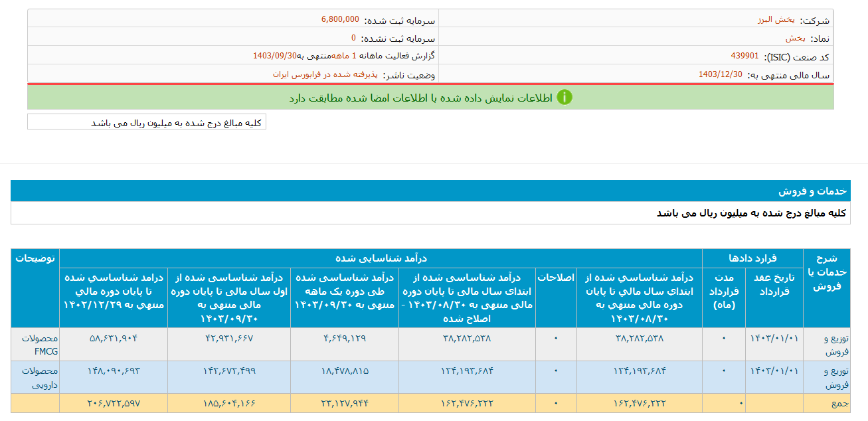The height and width of the screenshot is (421, 868).
Task: Click the اصلاحات column header
Action: [x=555, y=277]
